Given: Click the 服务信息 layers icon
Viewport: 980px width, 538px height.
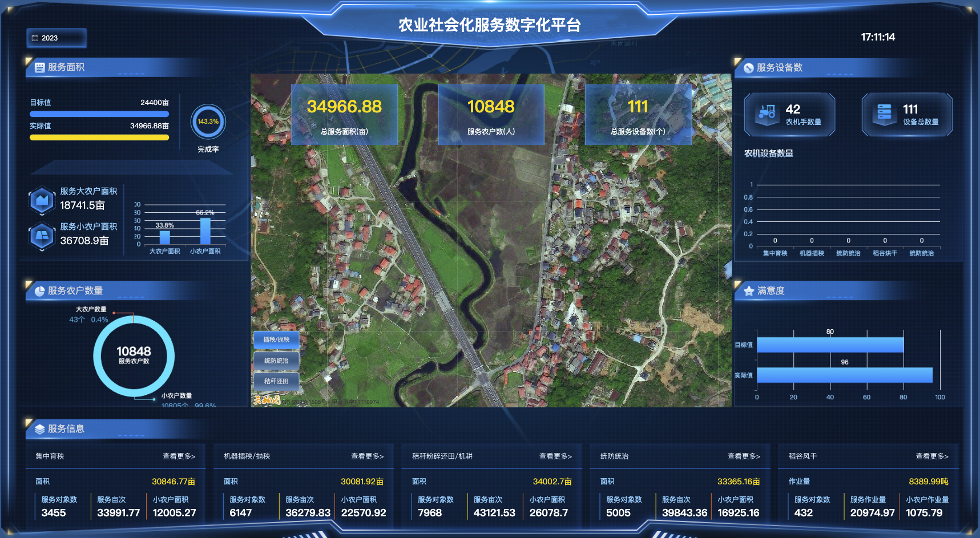Looking at the screenshot, I should pos(39,429).
